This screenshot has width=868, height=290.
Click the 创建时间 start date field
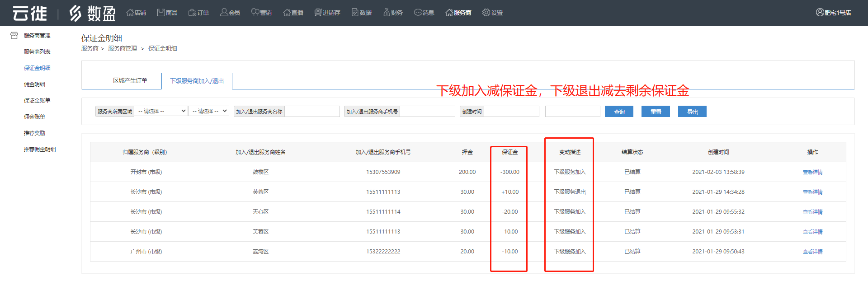pyautogui.click(x=511, y=112)
